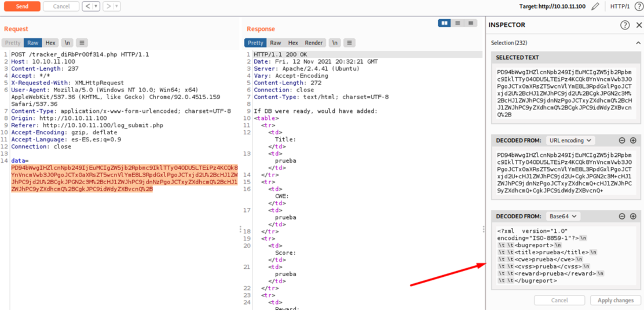Click the edit target pencil icon
This screenshot has width=644, height=311.
595,6
